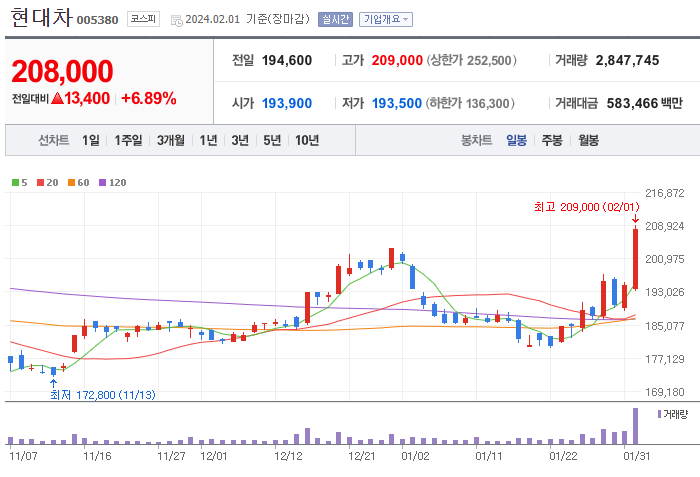Click the 상한가 252,500 text

click(x=472, y=60)
